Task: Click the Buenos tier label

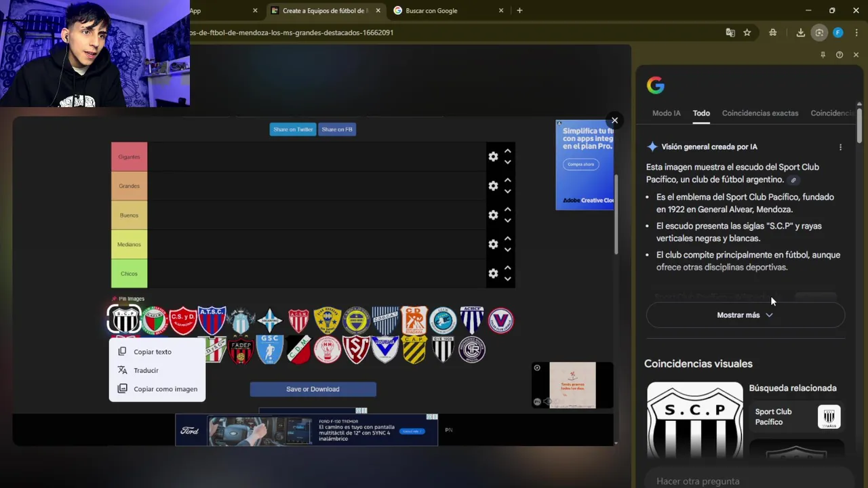Action: 129,215
